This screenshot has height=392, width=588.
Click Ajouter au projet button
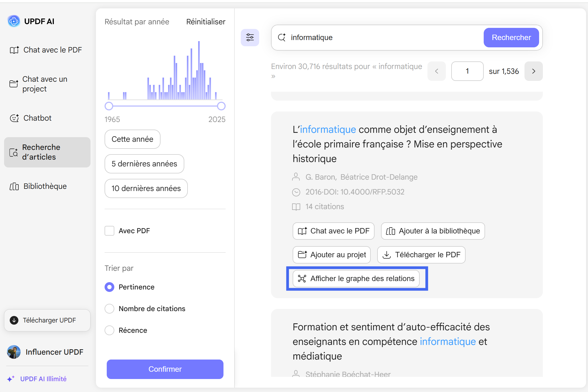pyautogui.click(x=332, y=255)
